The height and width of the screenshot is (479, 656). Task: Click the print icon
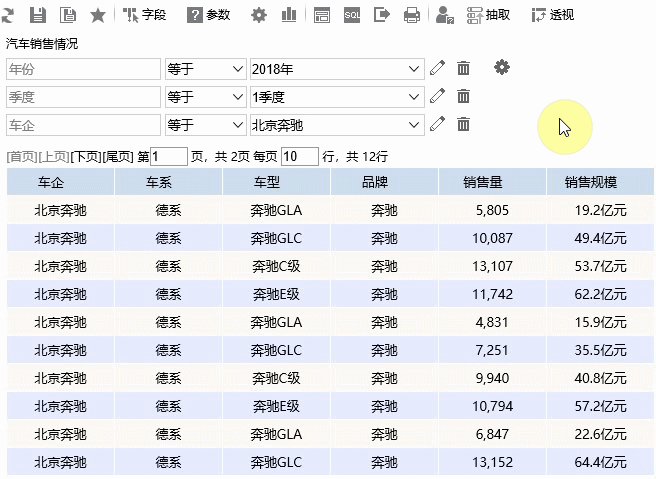[x=412, y=15]
